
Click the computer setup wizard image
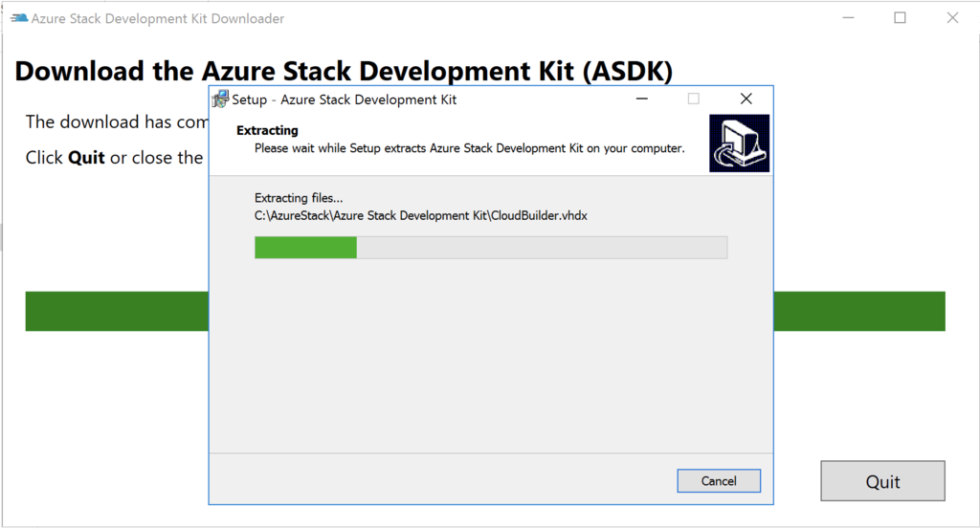pyautogui.click(x=739, y=143)
